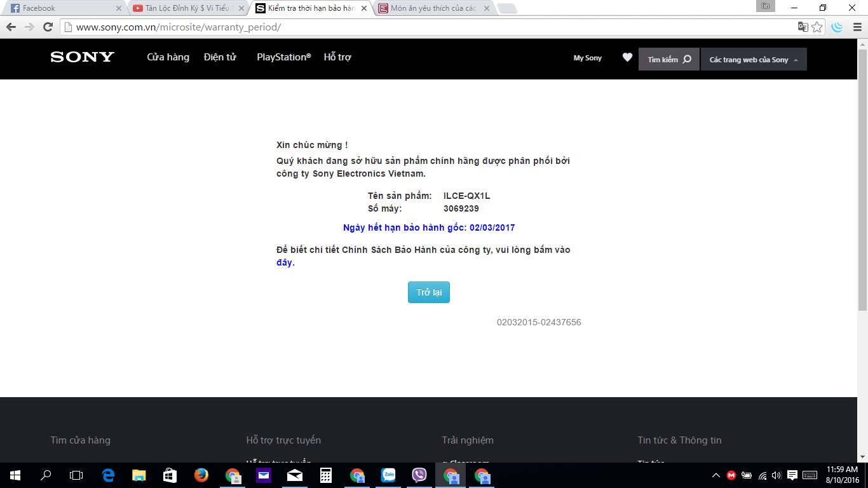Click product name ILCE-QX1L text
868x488 pixels.
pos(467,196)
